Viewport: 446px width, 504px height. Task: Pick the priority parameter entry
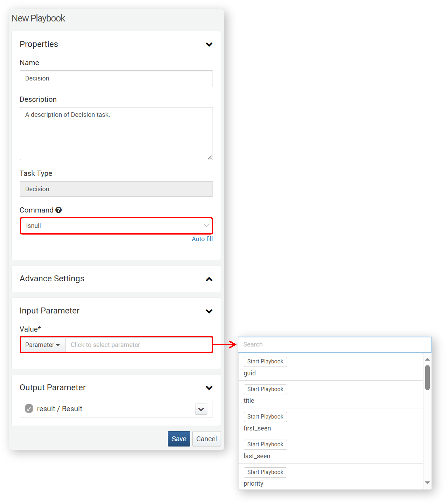pos(253,483)
